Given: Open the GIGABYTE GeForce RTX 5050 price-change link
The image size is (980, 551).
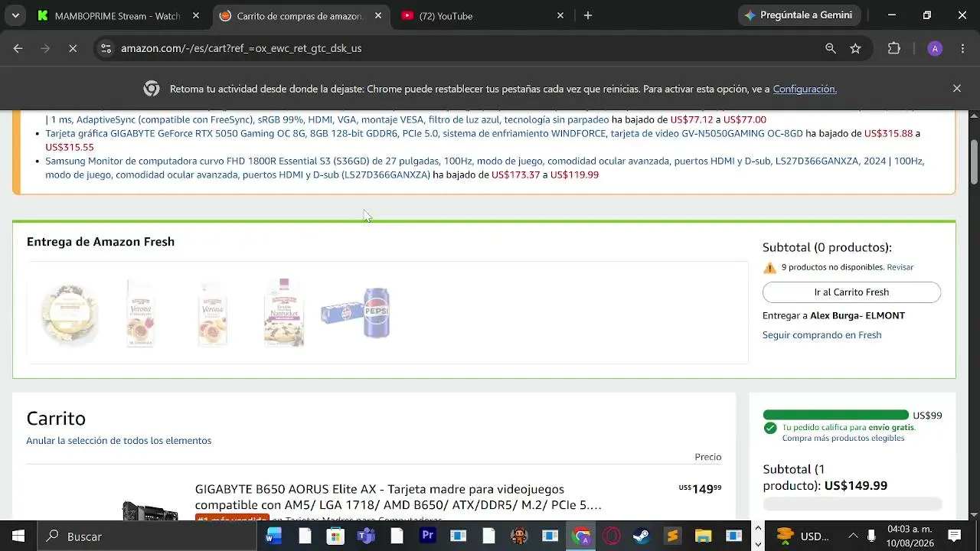Looking at the screenshot, I should [x=424, y=133].
